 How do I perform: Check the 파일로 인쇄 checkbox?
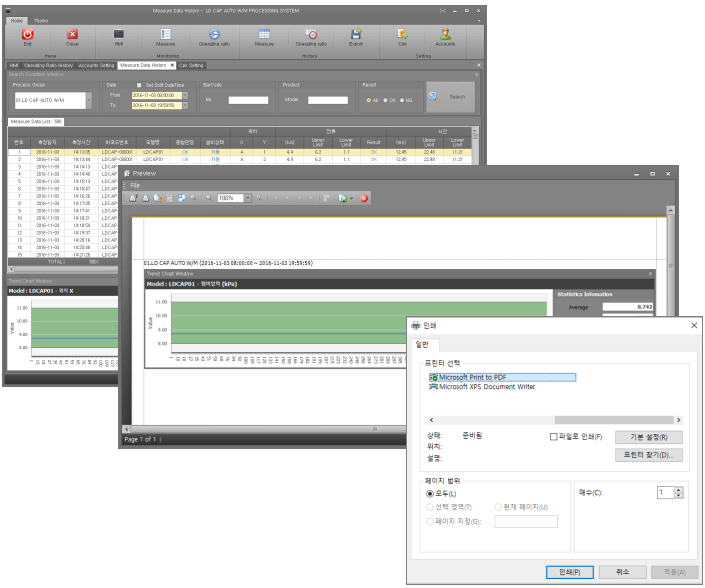coord(554,437)
